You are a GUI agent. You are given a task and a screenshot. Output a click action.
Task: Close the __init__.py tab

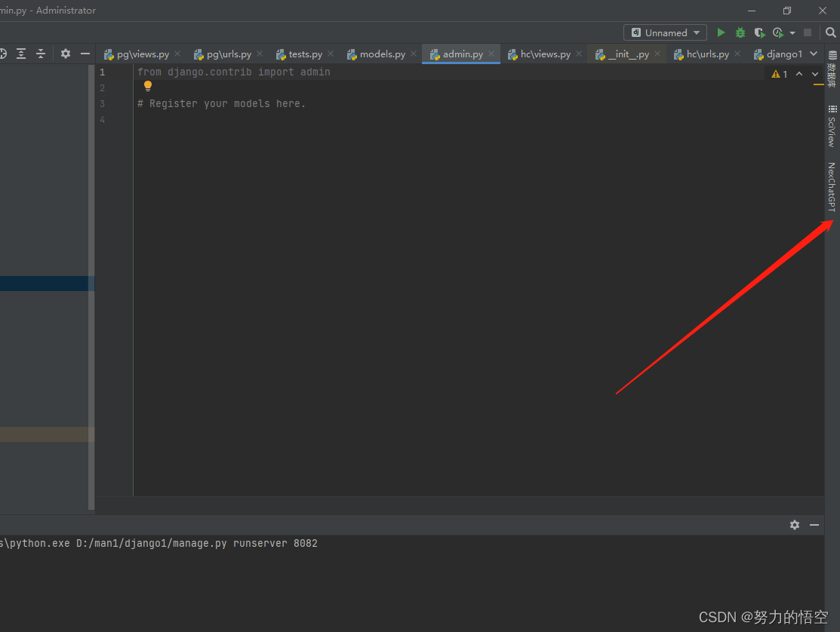pyautogui.click(x=657, y=54)
